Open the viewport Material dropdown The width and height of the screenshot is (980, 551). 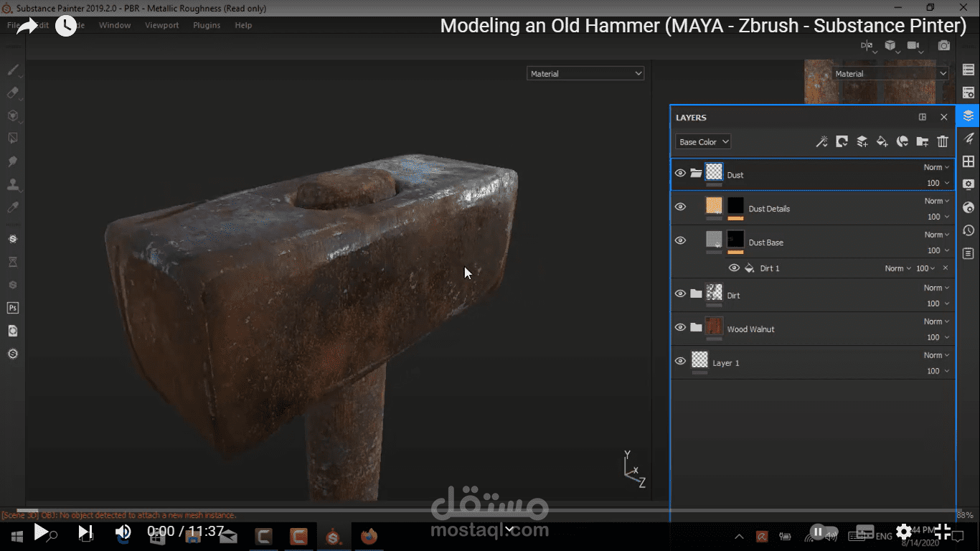point(585,73)
